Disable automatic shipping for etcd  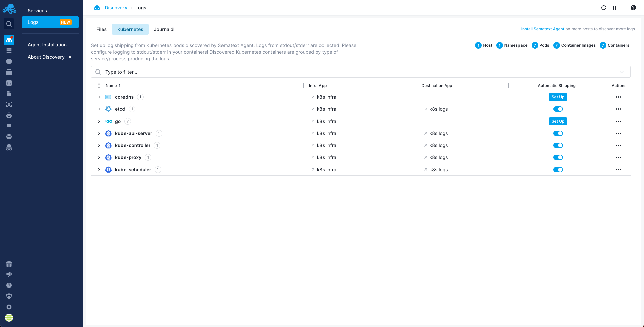[558, 109]
